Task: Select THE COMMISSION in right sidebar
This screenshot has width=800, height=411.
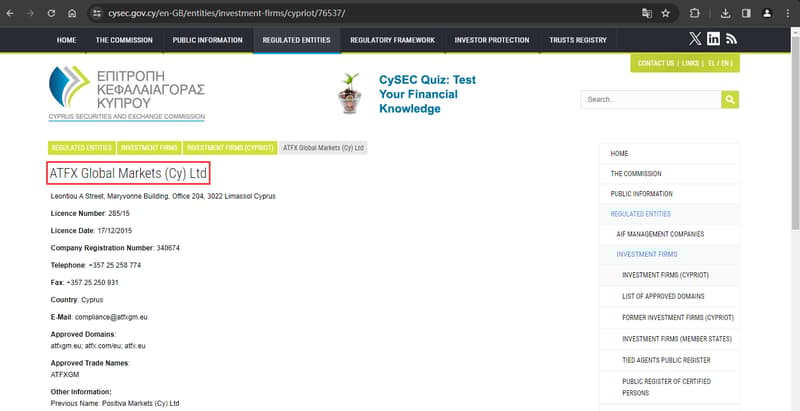Action: [x=669, y=174]
